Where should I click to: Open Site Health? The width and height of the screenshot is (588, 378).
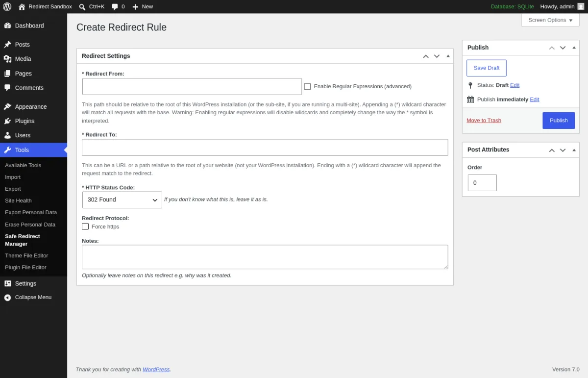[18, 201]
